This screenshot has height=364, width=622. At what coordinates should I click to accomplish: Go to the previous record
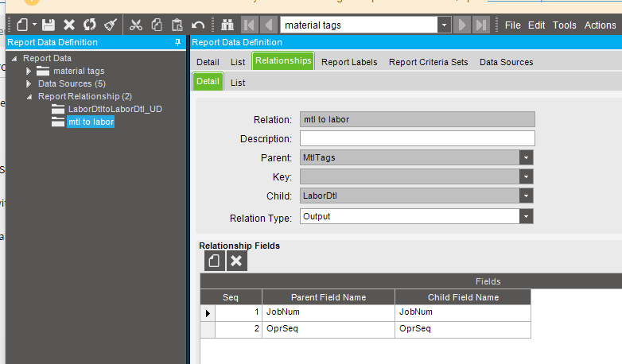(269, 25)
